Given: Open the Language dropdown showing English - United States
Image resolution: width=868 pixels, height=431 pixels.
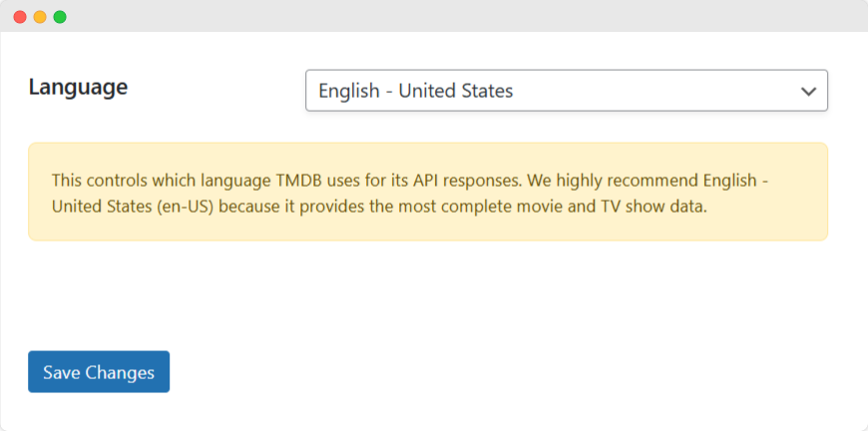Looking at the screenshot, I should click(567, 90).
